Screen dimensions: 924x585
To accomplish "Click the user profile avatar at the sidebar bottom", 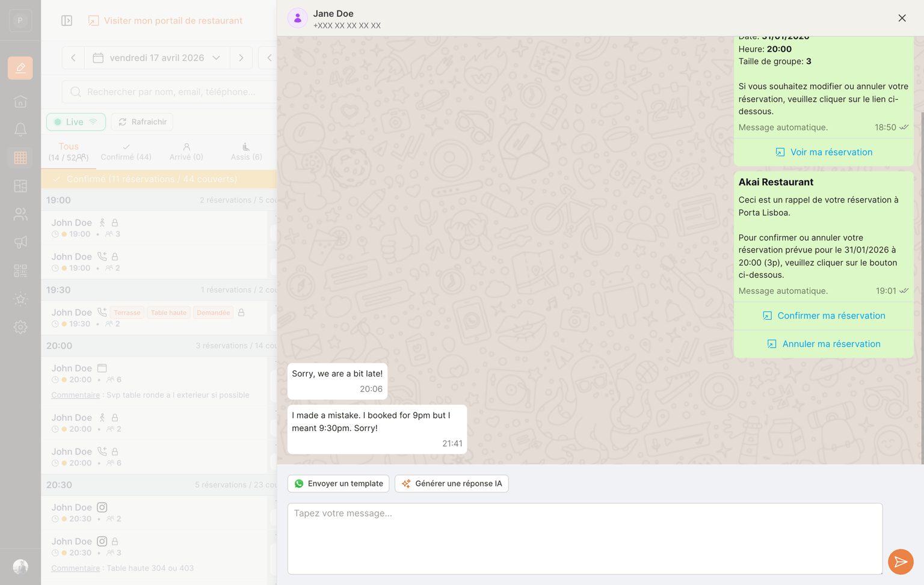I will click(20, 567).
